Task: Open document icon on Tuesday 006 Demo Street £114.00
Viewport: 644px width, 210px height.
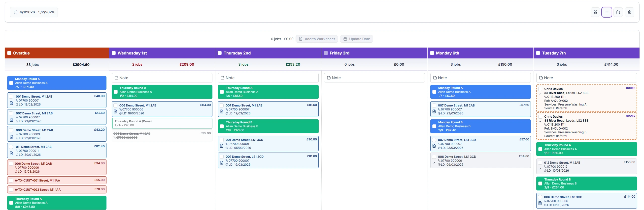Action: point(540,203)
